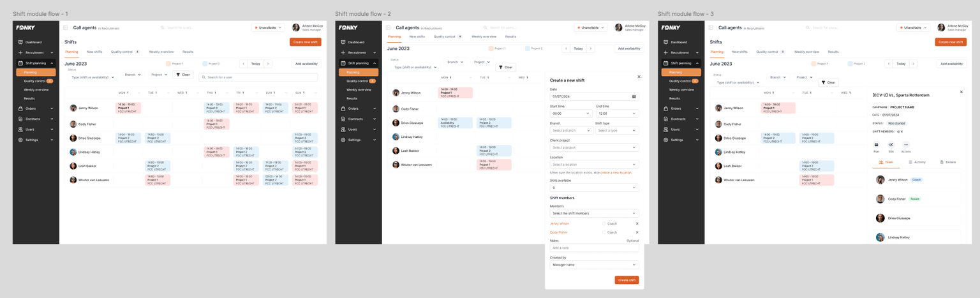
Task: Close the [ECV-2] VL, Sparta Rotterdam panel
Action: pos(961,92)
